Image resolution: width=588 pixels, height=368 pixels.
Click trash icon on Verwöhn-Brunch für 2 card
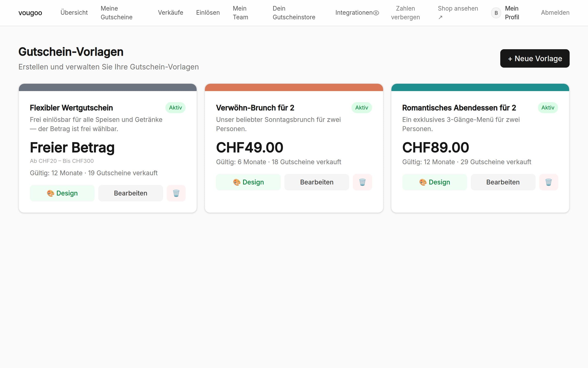click(362, 182)
